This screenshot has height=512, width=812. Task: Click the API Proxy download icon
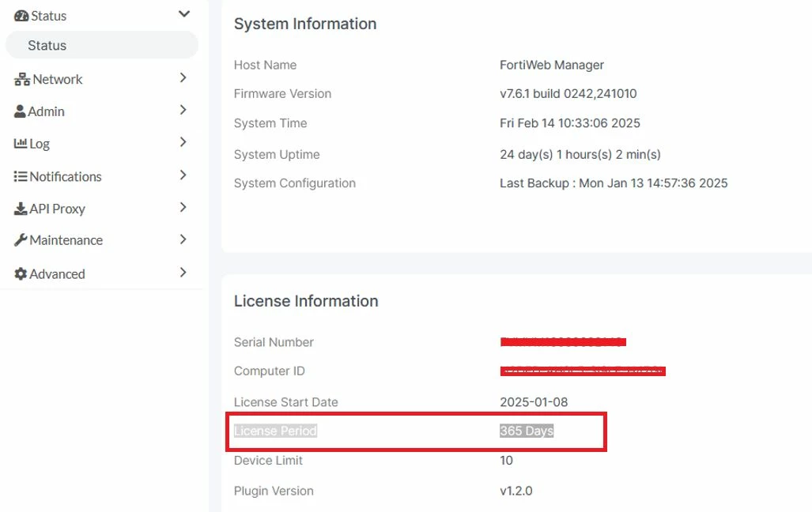click(21, 209)
